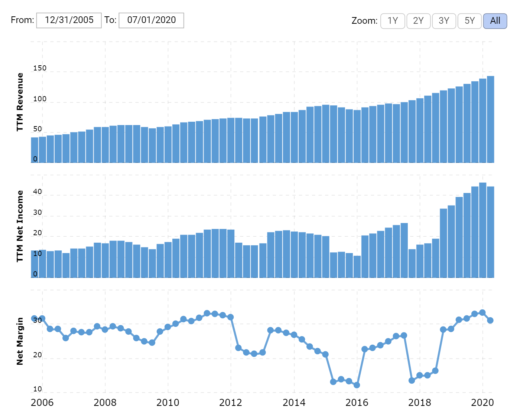This screenshot has width=520, height=420.
Task: Click the 40 tick on net income axis
Action: [x=38, y=192]
